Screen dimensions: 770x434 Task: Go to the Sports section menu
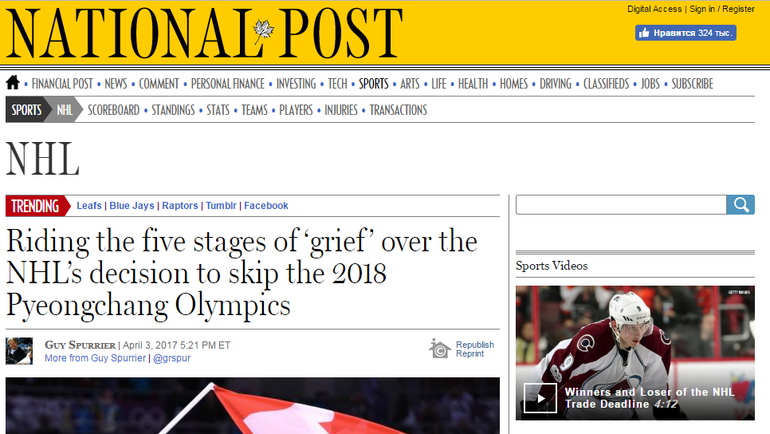(373, 84)
